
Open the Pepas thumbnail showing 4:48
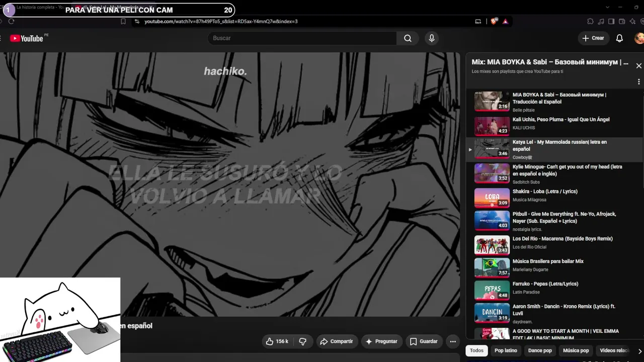coord(492,290)
